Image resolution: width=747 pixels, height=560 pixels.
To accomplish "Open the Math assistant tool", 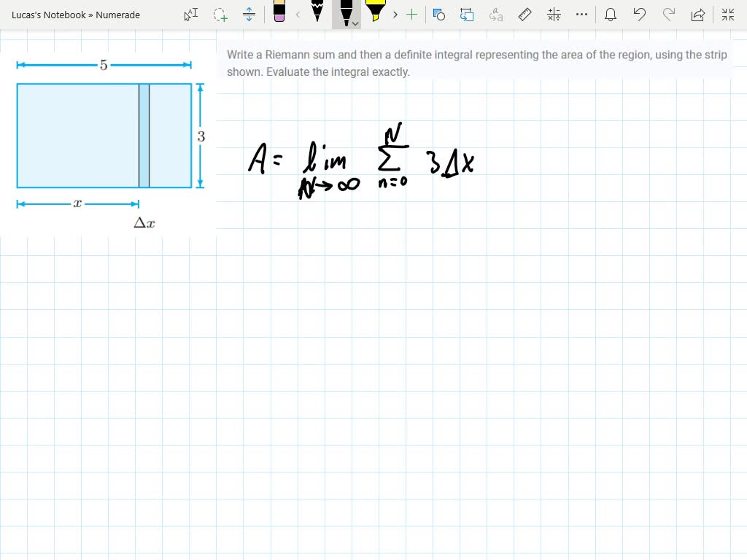I will 553,14.
